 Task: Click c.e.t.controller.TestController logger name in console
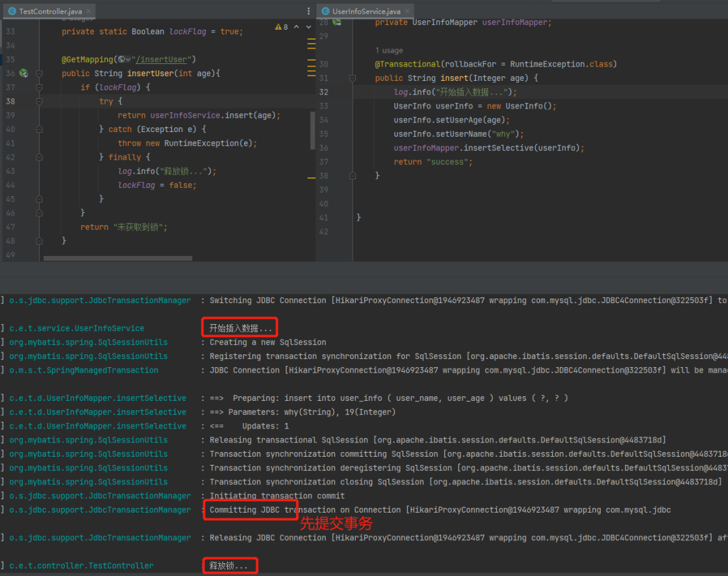point(82,565)
